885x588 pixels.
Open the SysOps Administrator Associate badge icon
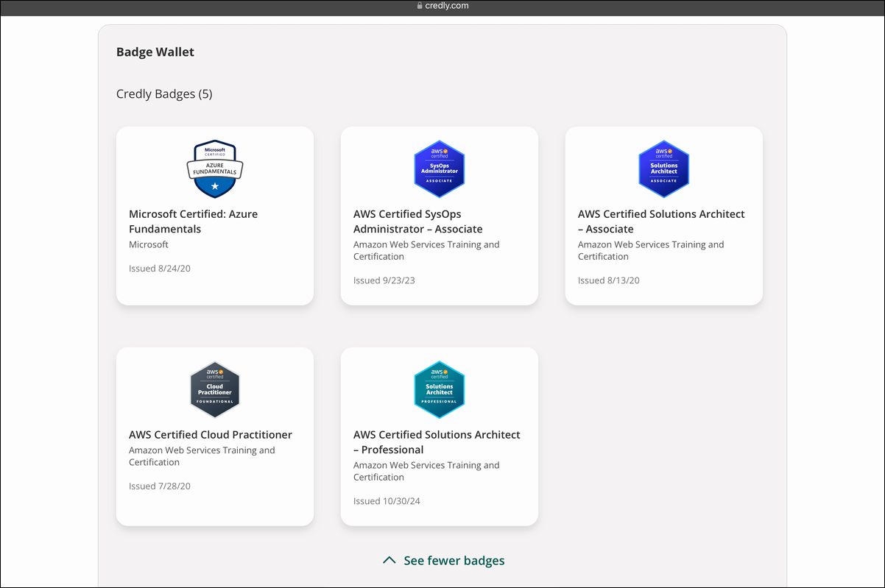point(439,169)
